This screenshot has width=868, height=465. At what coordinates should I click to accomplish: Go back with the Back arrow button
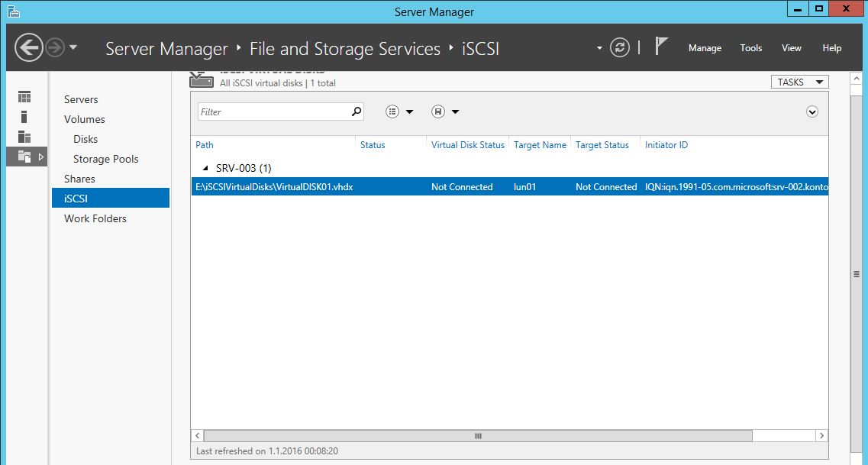pos(29,48)
